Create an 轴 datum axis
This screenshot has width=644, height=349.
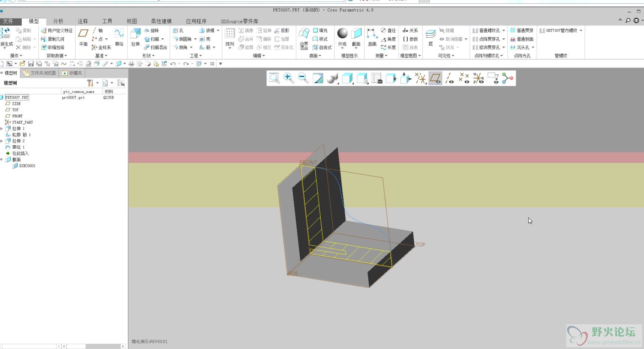click(x=97, y=31)
